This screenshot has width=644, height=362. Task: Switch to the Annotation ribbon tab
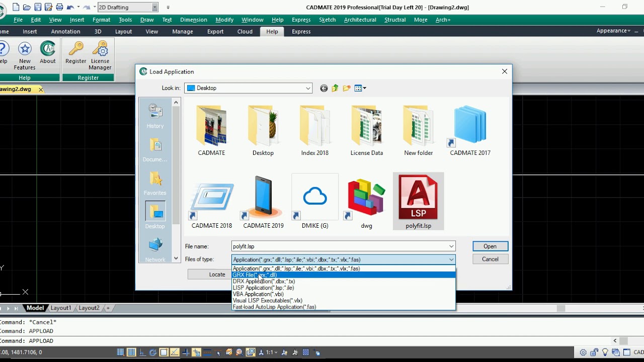click(65, 31)
